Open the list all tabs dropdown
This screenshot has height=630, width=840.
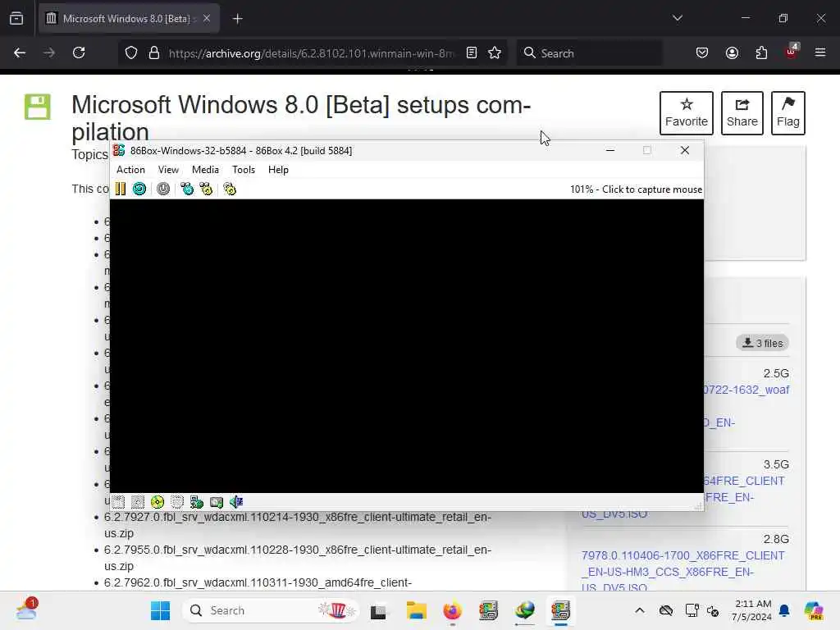[x=677, y=19]
